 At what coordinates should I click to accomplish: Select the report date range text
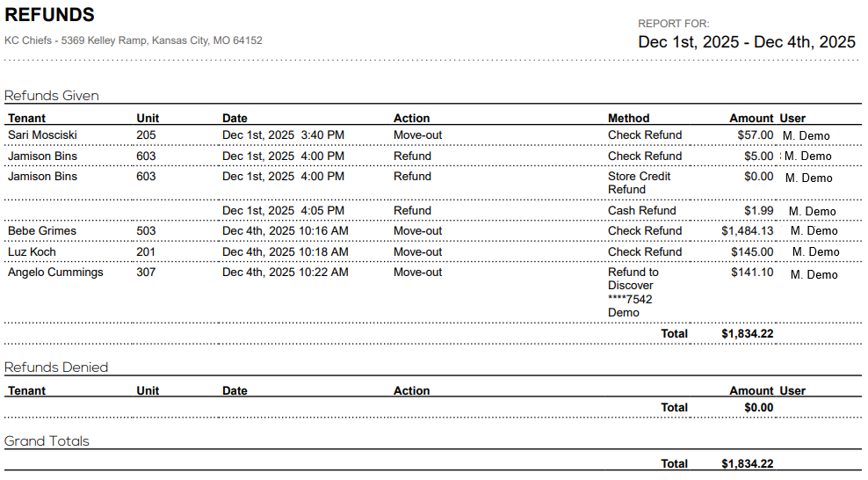pyautogui.click(x=746, y=42)
